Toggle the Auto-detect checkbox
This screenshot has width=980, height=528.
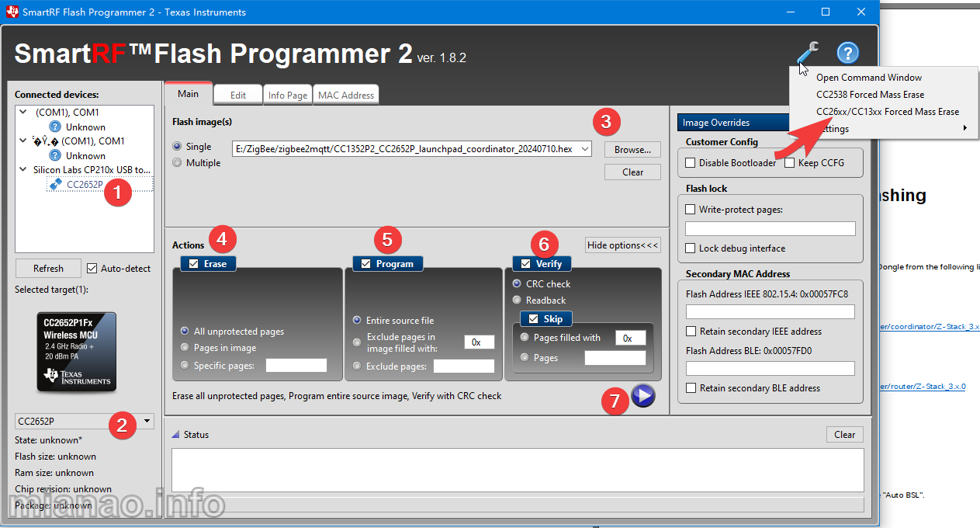[92, 268]
